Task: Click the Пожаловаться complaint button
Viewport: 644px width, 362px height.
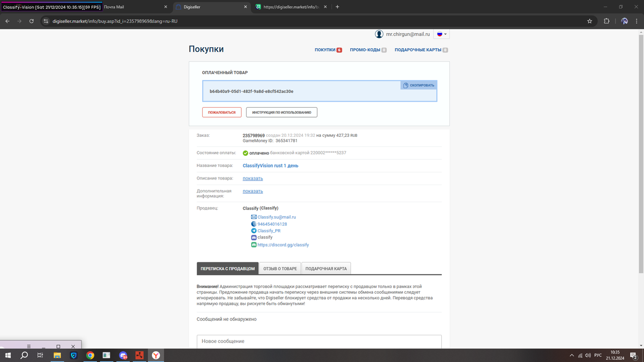Action: (x=222, y=112)
